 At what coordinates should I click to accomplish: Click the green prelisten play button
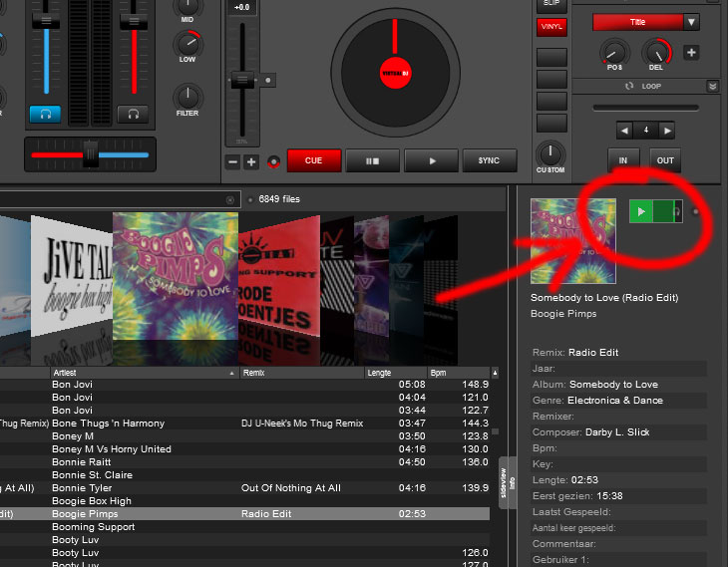click(641, 211)
